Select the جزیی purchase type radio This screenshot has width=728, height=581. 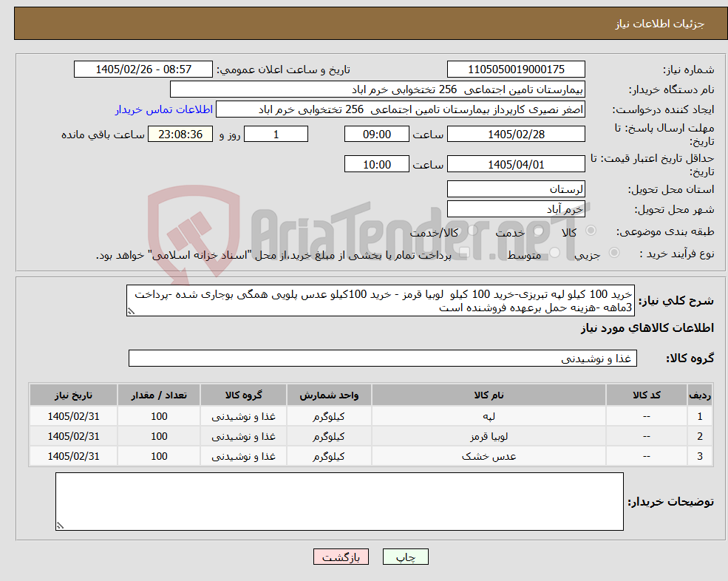[x=613, y=252]
